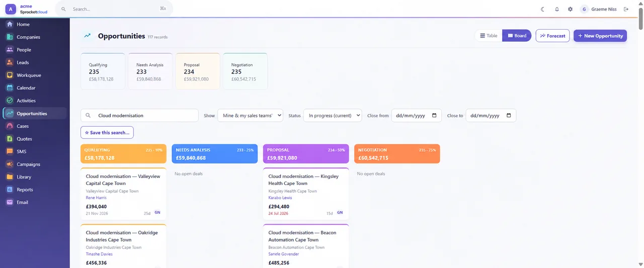Click the NEEDS ANALYSIS column header

coord(215,154)
